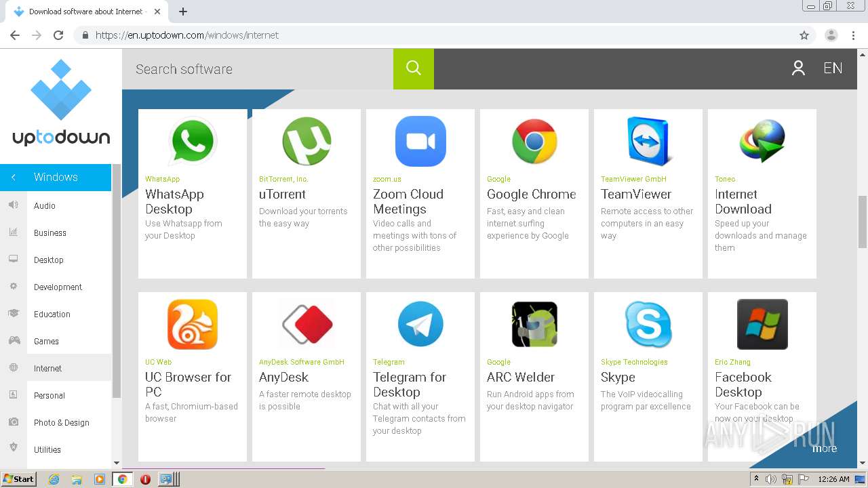Click the 12:26 AM system clock
This screenshot has width=868, height=488.
click(833, 479)
